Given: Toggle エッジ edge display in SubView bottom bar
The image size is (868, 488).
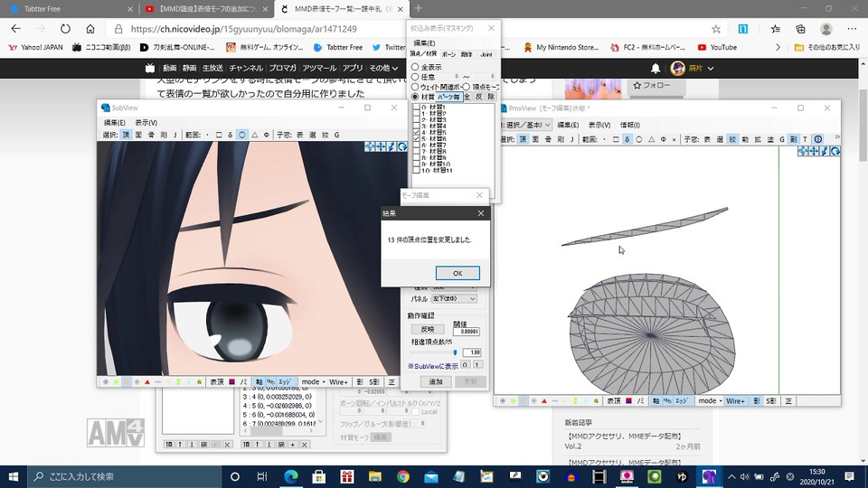Looking at the screenshot, I should (x=285, y=381).
